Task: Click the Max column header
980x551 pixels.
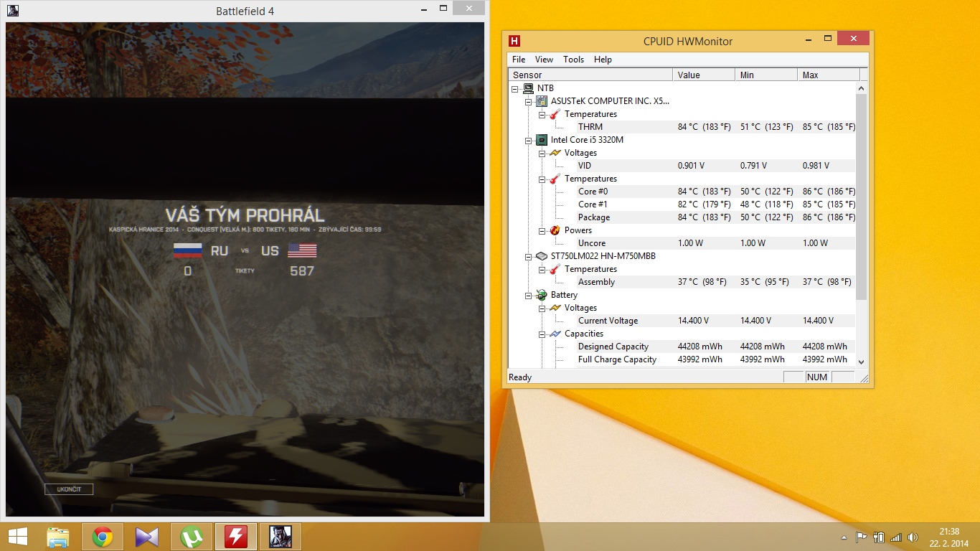Action: (829, 75)
